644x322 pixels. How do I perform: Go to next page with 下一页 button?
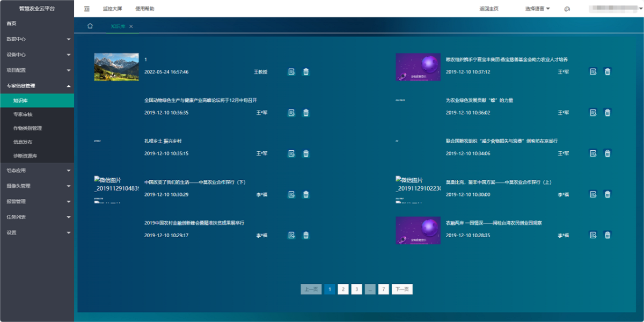pos(401,289)
